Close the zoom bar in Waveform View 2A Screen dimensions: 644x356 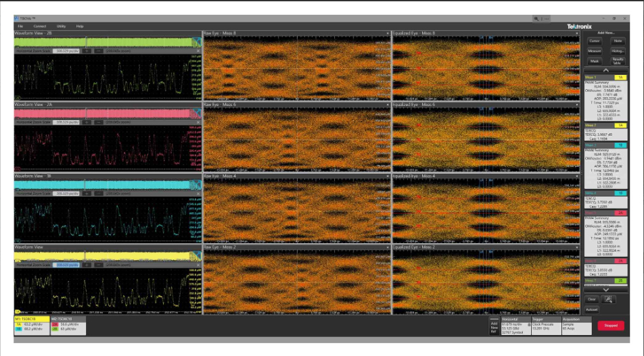198,122
